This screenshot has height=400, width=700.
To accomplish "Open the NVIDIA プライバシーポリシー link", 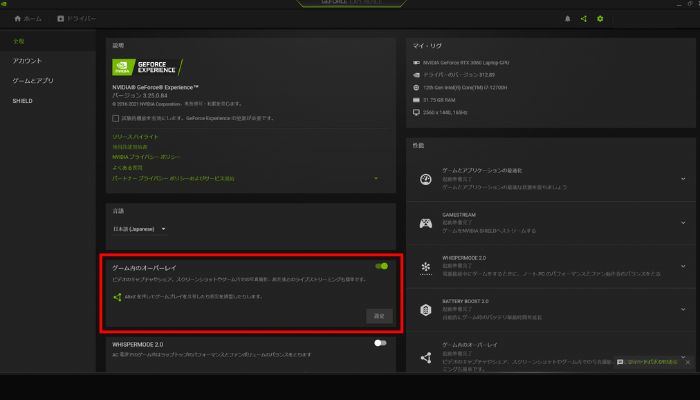I will tap(146, 157).
